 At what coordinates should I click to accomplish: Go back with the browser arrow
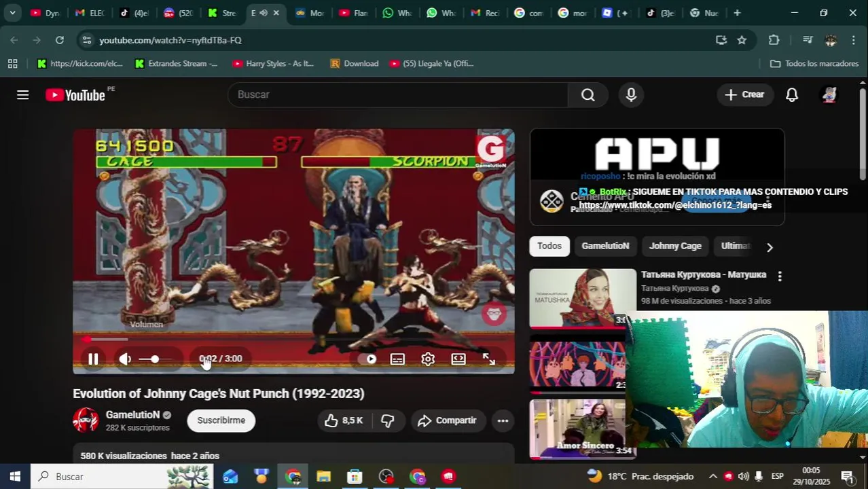pyautogui.click(x=14, y=40)
